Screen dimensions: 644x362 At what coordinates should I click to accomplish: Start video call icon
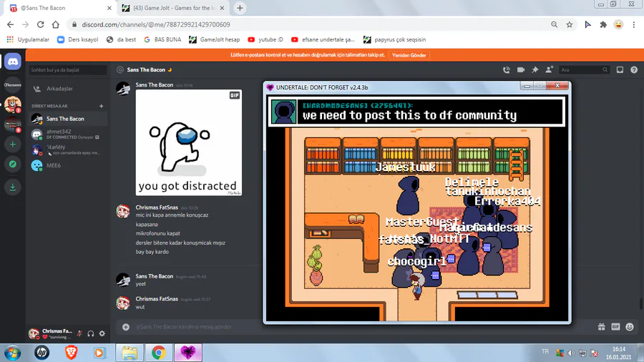pos(521,70)
